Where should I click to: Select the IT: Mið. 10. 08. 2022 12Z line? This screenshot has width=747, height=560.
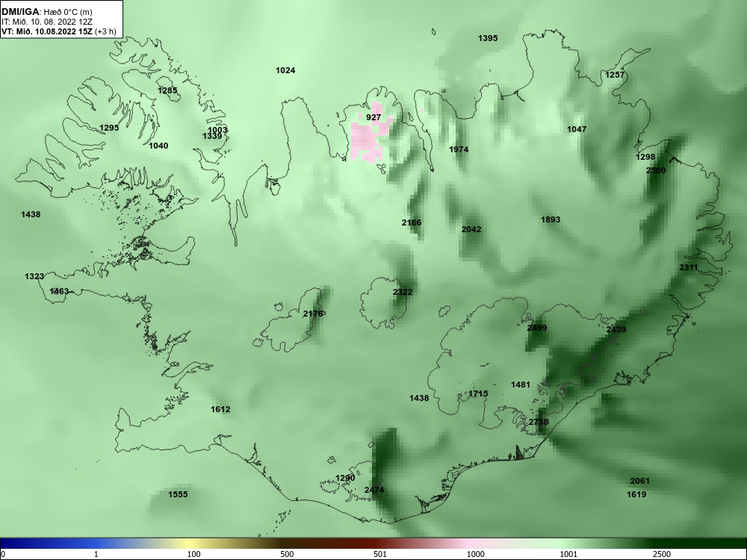(x=47, y=22)
